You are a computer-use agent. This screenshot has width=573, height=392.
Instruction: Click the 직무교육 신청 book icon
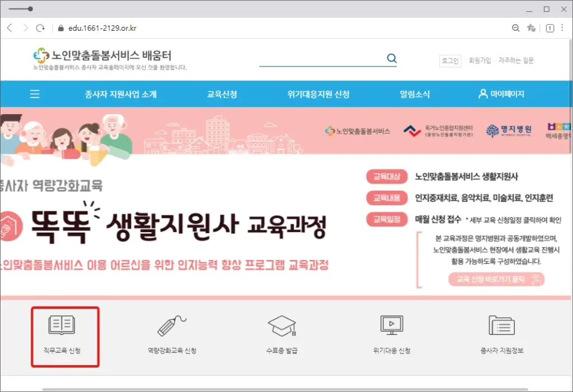coord(62,325)
